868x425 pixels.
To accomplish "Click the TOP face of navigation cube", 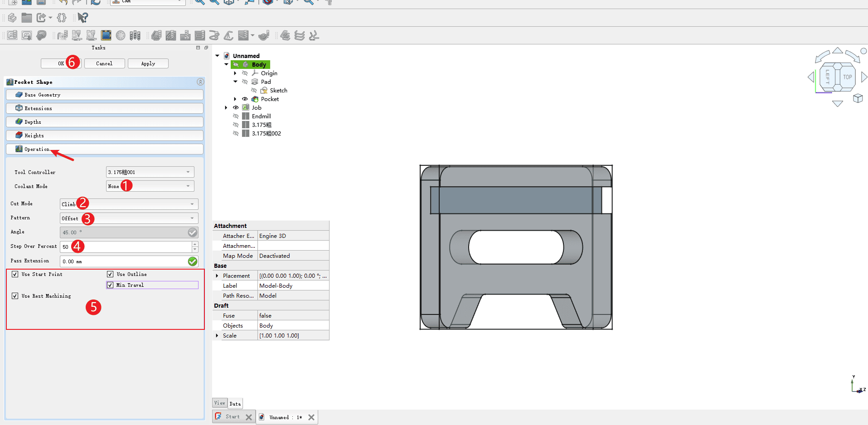I will (847, 77).
